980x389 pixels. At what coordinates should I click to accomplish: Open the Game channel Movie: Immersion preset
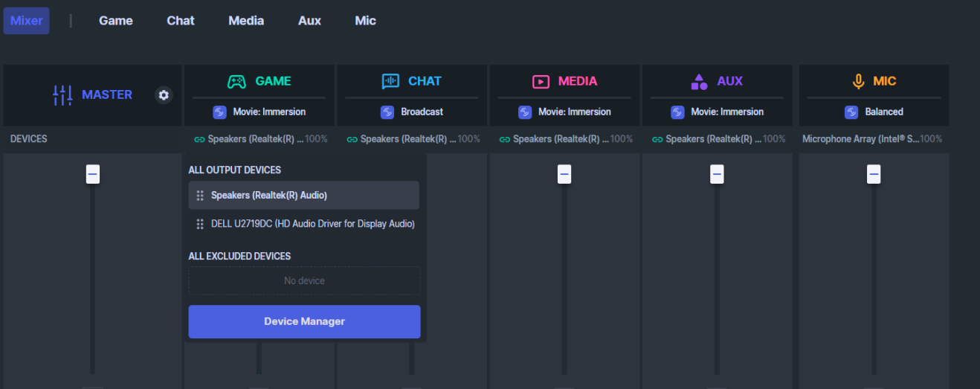(259, 112)
